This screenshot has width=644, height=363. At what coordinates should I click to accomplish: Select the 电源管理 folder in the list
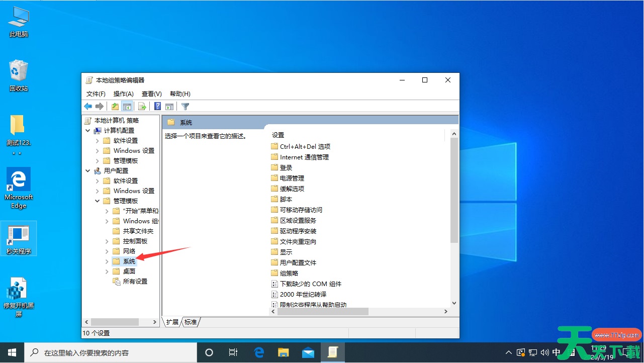[x=292, y=178]
